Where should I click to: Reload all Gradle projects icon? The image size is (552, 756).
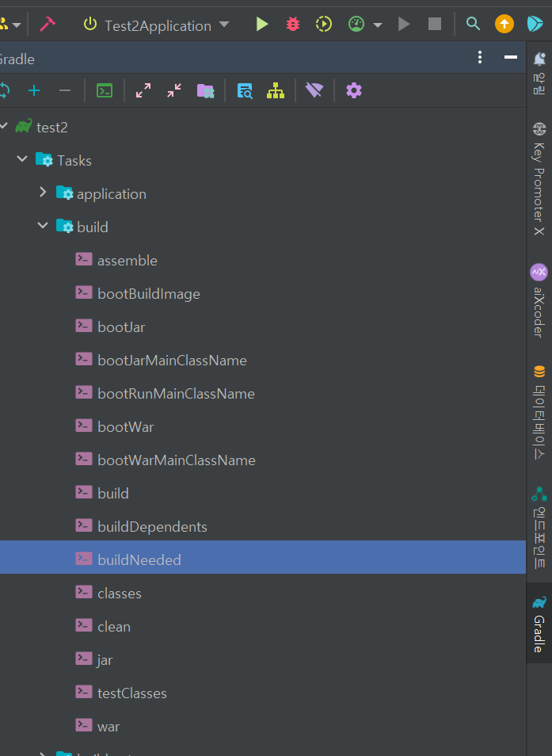(4, 90)
